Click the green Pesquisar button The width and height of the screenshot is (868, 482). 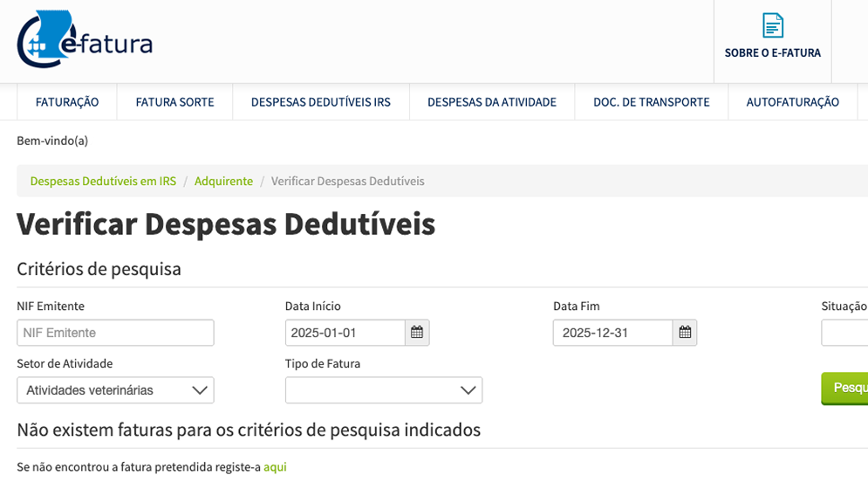point(846,388)
